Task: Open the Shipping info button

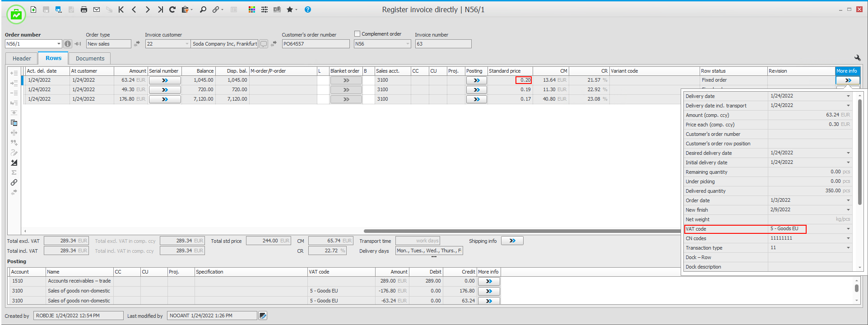Action: click(x=512, y=241)
